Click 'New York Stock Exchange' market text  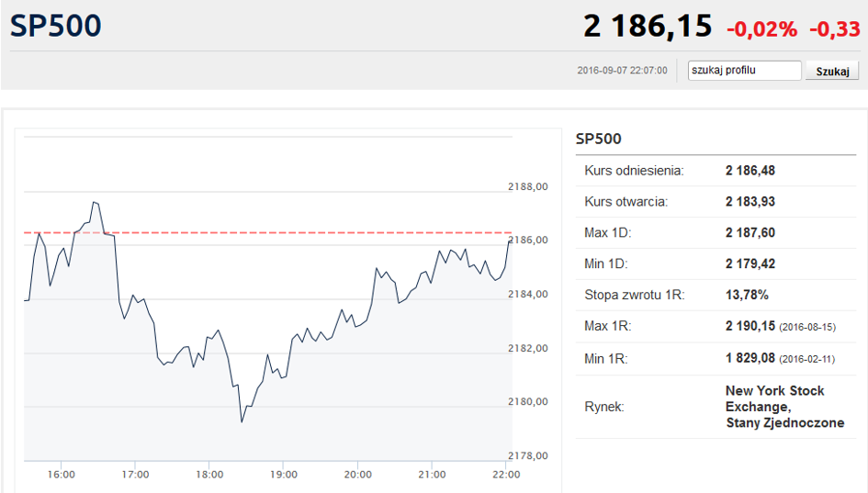click(774, 398)
